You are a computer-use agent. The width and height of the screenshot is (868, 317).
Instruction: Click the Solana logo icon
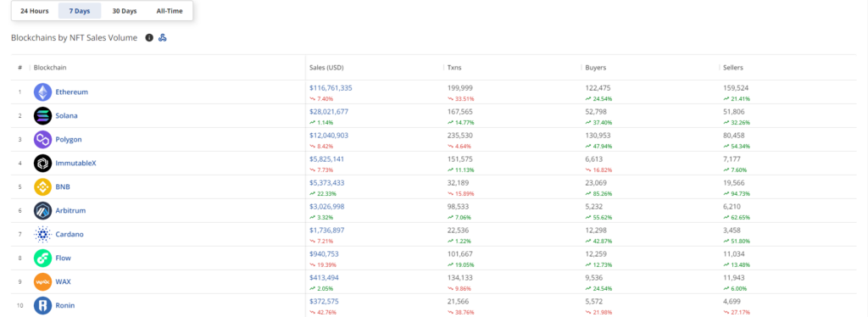42,115
